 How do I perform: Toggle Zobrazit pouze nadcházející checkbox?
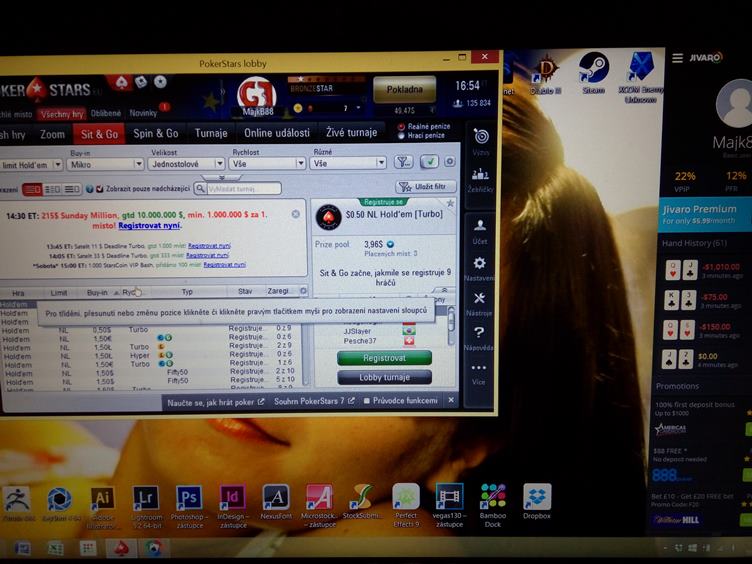pyautogui.click(x=100, y=189)
